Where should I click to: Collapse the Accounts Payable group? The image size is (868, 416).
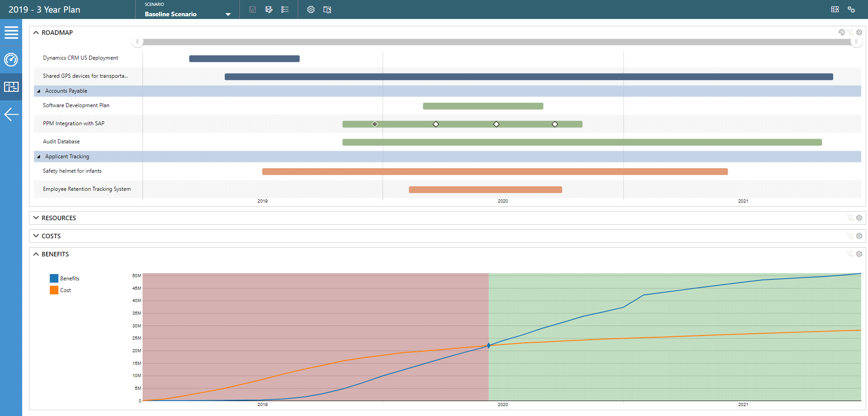point(38,91)
